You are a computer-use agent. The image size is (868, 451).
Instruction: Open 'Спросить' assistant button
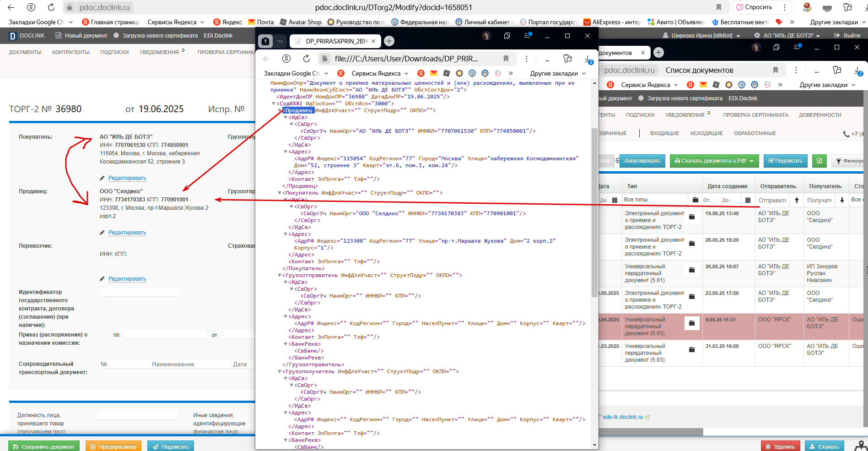(754, 7)
